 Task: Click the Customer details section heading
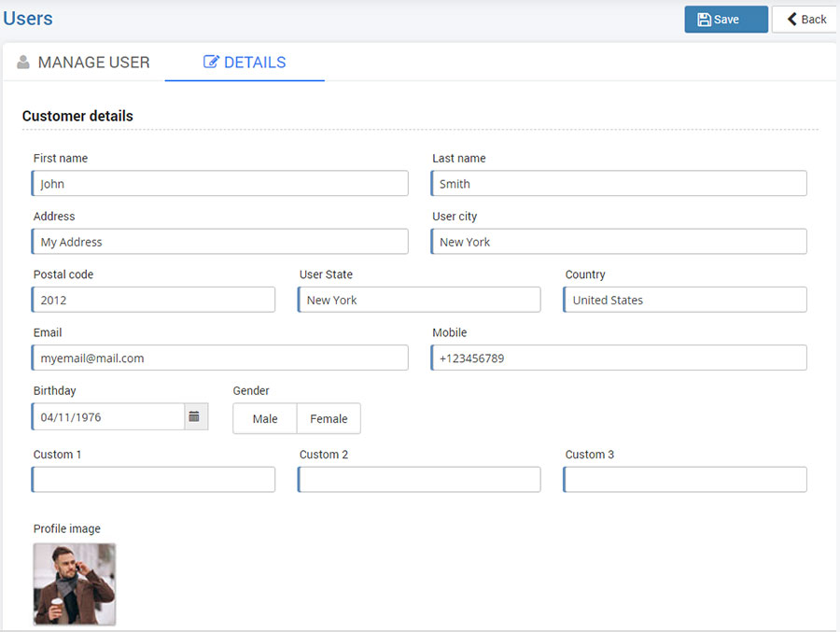click(x=77, y=116)
